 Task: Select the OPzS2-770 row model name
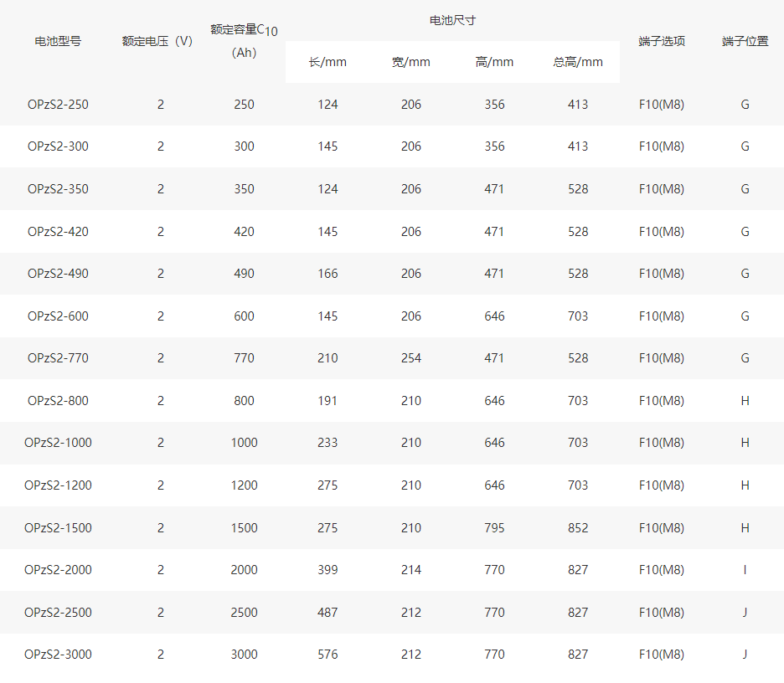(58, 358)
